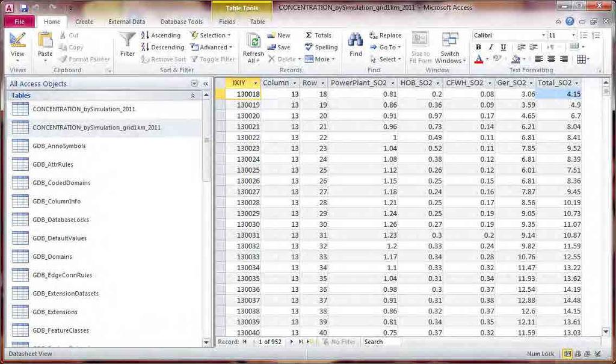The image size is (616, 364).
Task: Switch to the Fields tab
Action: coord(227,22)
